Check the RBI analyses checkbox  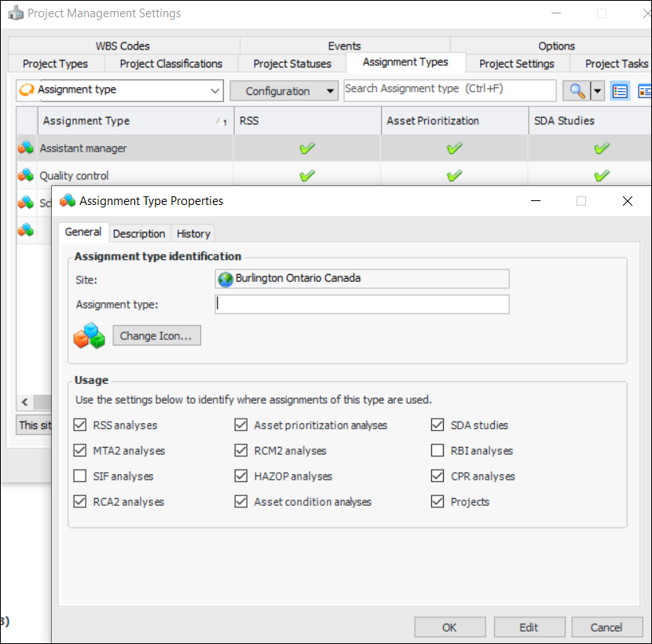point(438,451)
